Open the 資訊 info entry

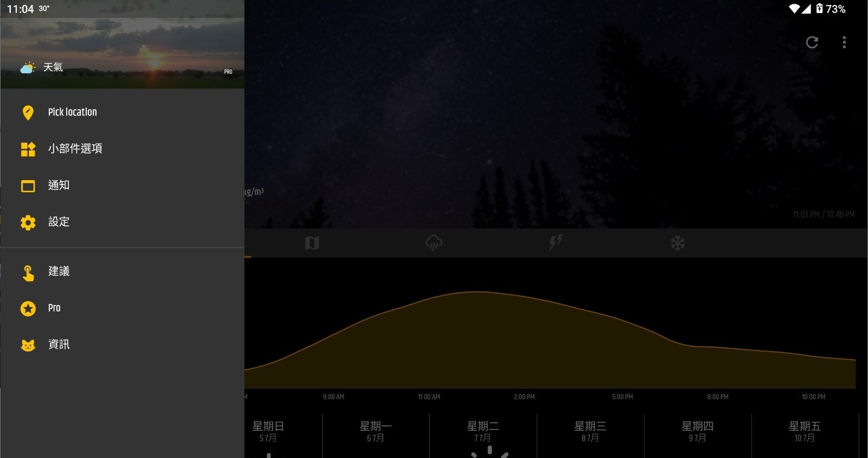tap(122, 345)
